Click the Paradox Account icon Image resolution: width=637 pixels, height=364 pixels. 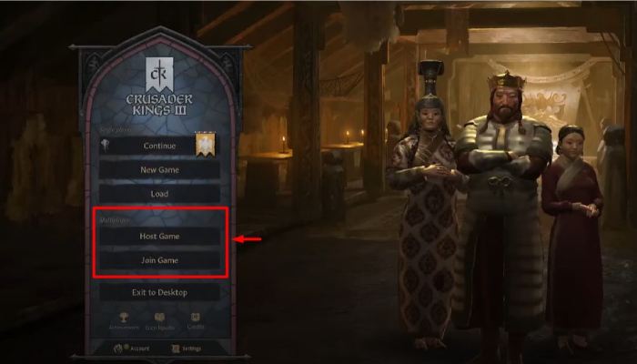pos(118,349)
